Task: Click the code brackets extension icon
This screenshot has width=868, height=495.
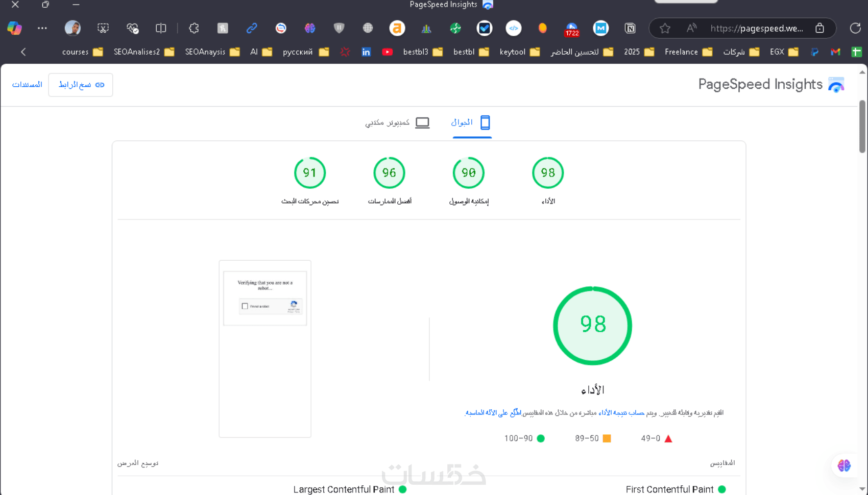Action: (x=514, y=28)
